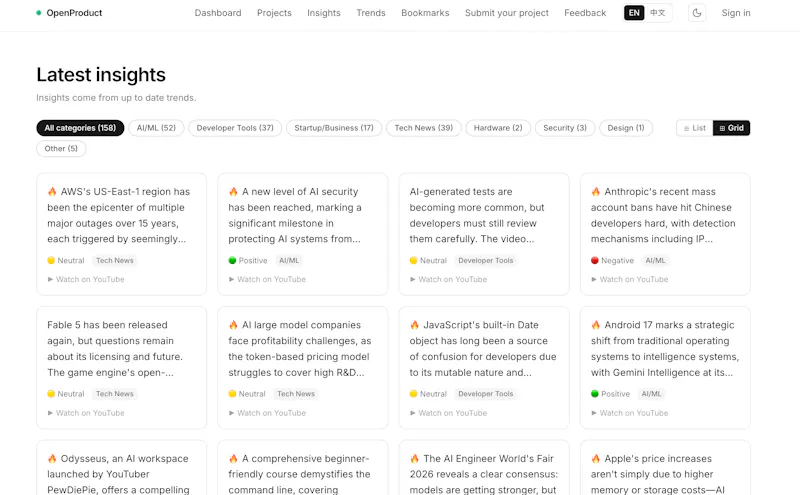
Task: Open the Projects nav item
Action: 274,13
